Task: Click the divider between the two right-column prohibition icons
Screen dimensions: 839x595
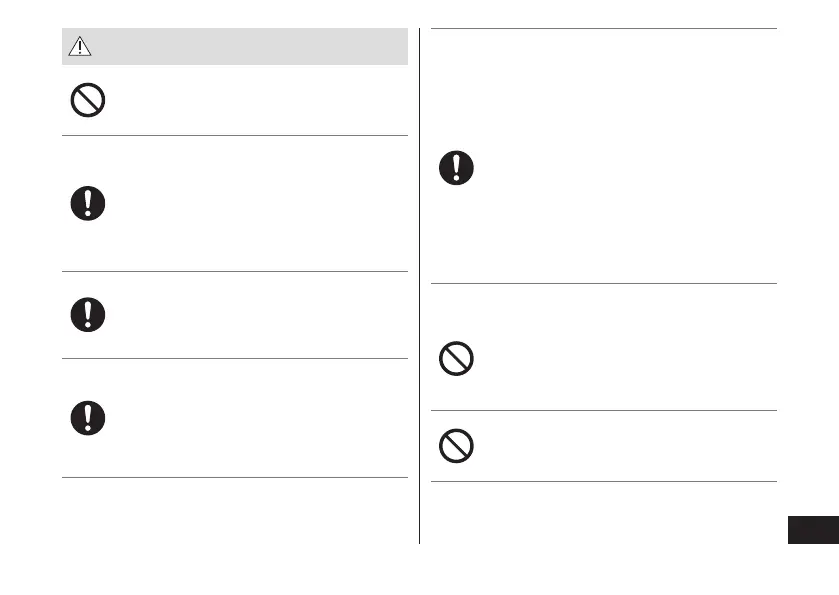Action: (x=603, y=410)
